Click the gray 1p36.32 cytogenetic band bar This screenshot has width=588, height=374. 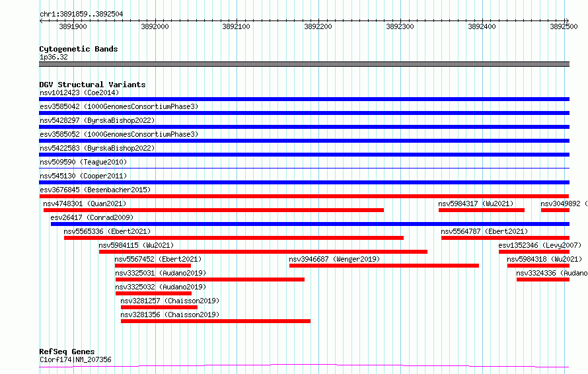304,64
